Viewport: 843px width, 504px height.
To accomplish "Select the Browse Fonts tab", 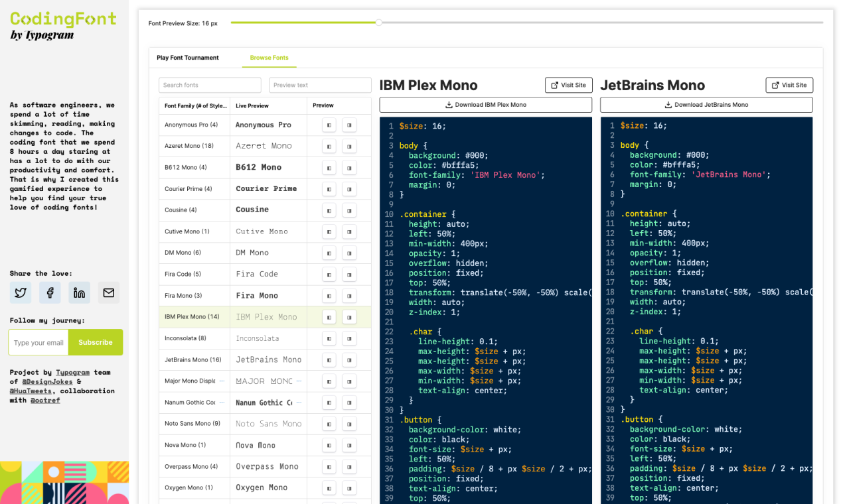I will 269,58.
